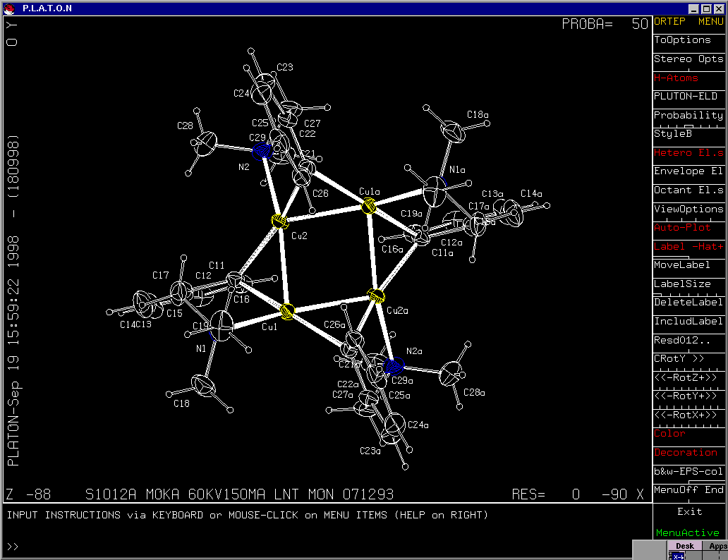
Task: Disable the Auto-Plot option
Action: point(688,228)
